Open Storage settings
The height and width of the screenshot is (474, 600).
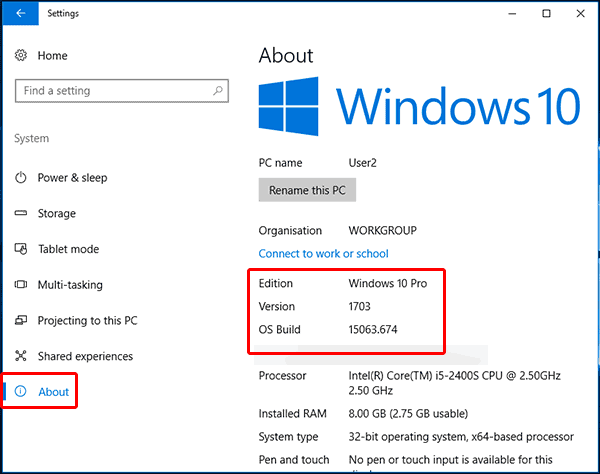coord(57,213)
